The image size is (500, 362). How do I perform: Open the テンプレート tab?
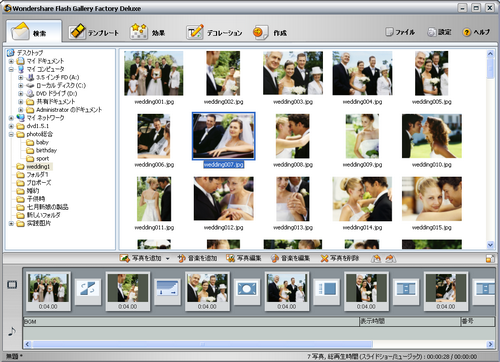coord(94,32)
